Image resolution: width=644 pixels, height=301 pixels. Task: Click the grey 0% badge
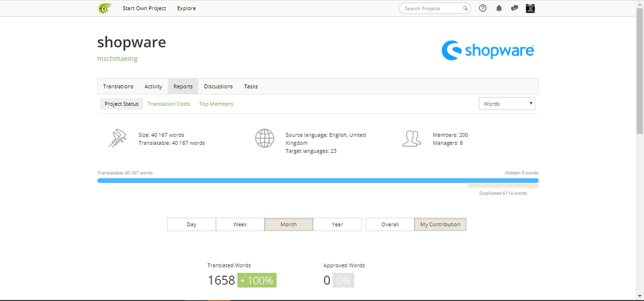[343, 280]
